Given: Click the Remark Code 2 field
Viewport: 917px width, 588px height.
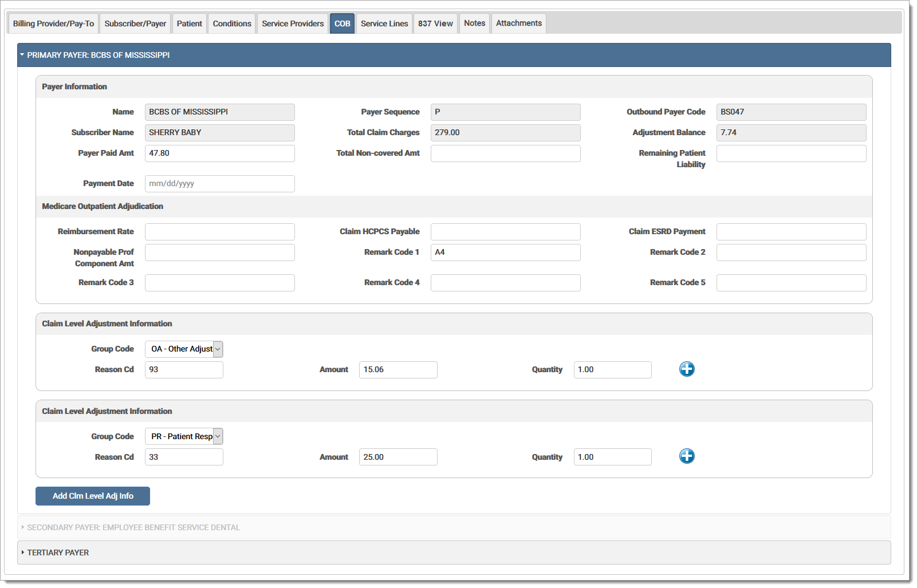Looking at the screenshot, I should (792, 252).
